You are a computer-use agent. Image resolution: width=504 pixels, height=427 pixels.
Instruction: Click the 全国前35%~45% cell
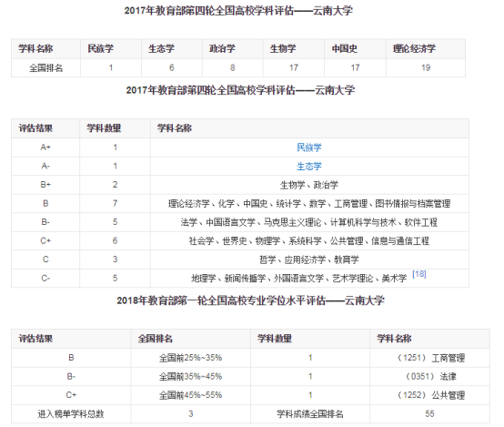(191, 377)
